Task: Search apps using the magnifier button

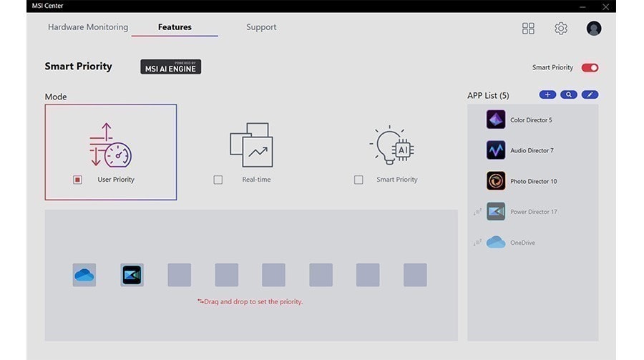Action: 569,94
